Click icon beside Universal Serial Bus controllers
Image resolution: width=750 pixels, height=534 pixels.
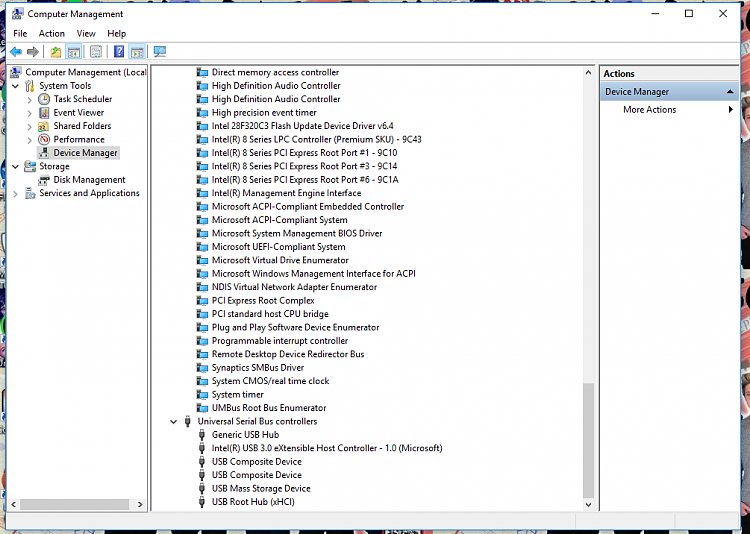(188, 421)
